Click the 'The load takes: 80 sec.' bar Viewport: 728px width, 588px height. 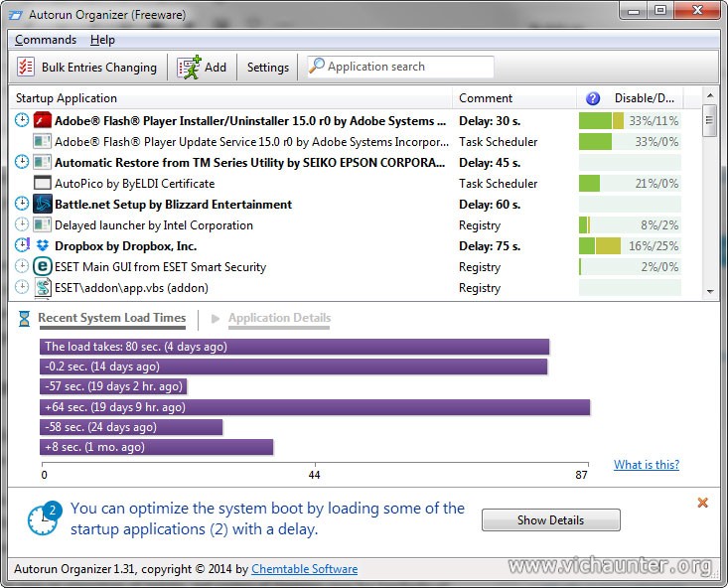click(294, 347)
